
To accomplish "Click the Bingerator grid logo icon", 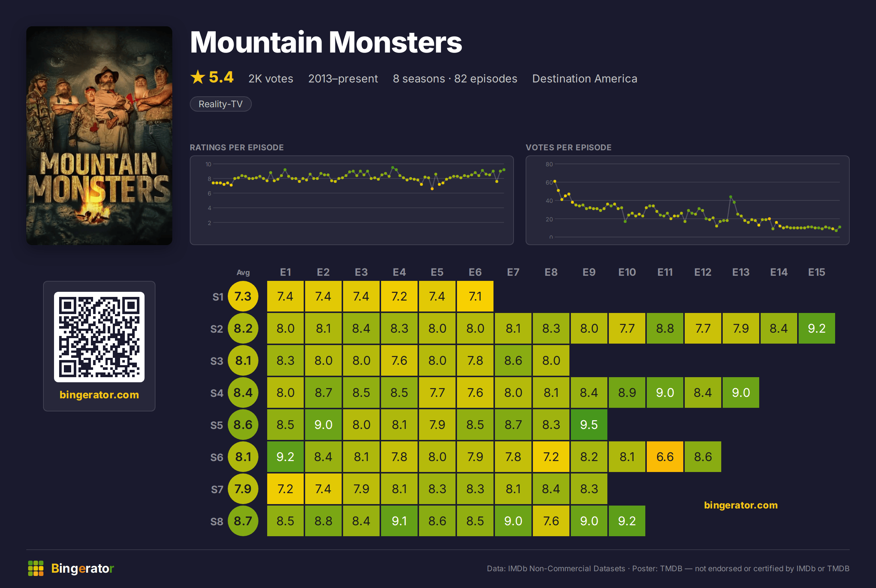I will click(x=36, y=568).
